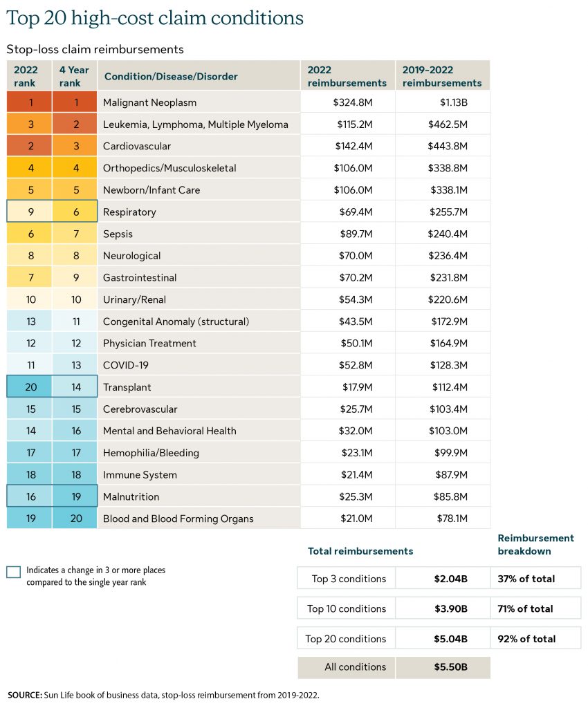
Task: Click the $3.90B total for Top 10
Action: pos(443,609)
